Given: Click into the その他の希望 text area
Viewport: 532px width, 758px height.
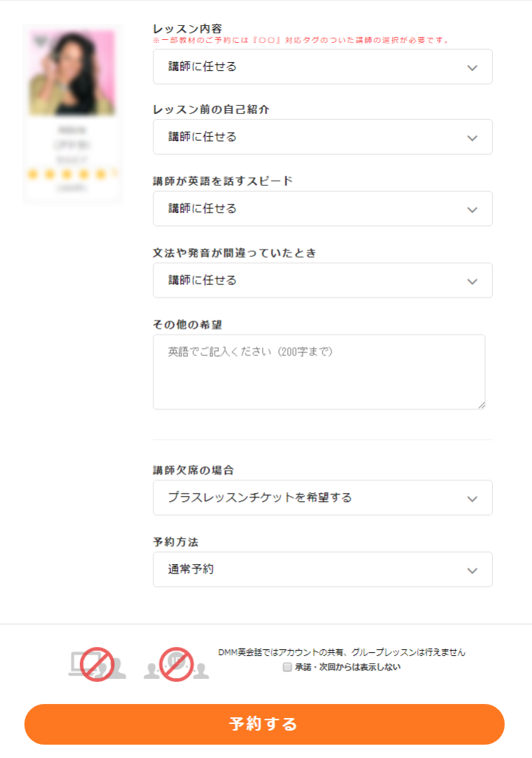Looking at the screenshot, I should (x=319, y=372).
